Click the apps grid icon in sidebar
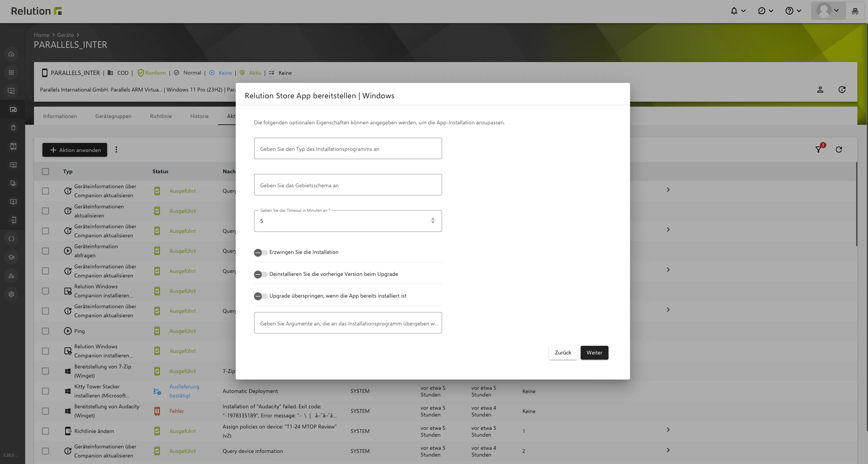 pyautogui.click(x=12, y=72)
